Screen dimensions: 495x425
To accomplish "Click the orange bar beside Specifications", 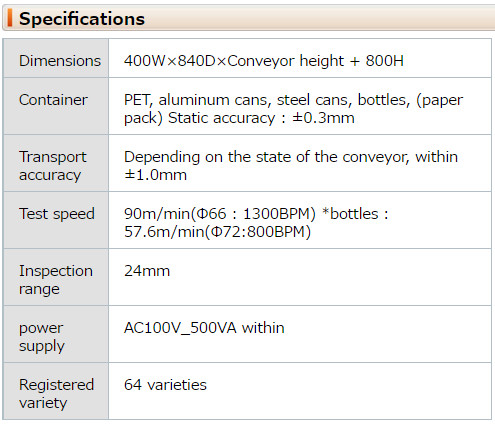I will coord(10,18).
